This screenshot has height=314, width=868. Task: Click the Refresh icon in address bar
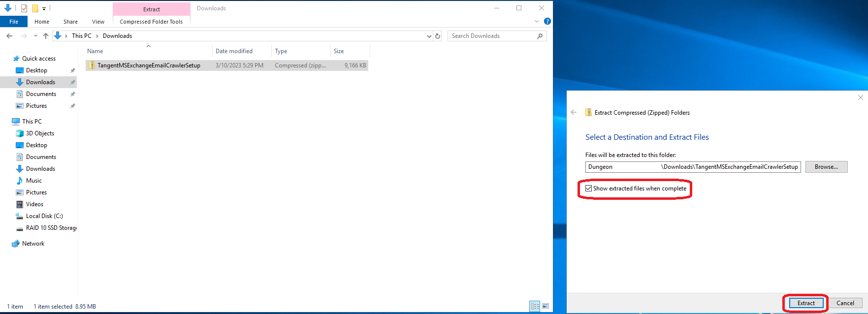point(438,36)
